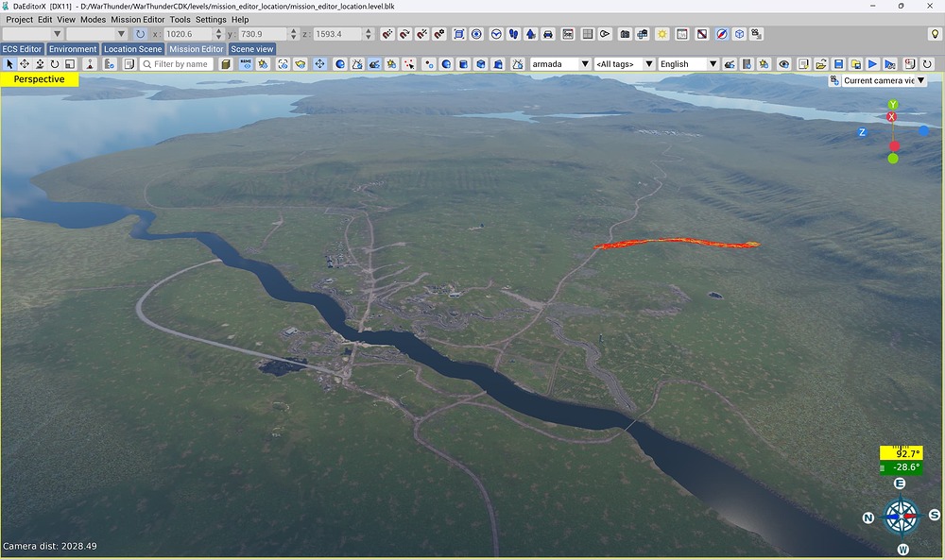Open the Current camera view dropdown

[884, 80]
